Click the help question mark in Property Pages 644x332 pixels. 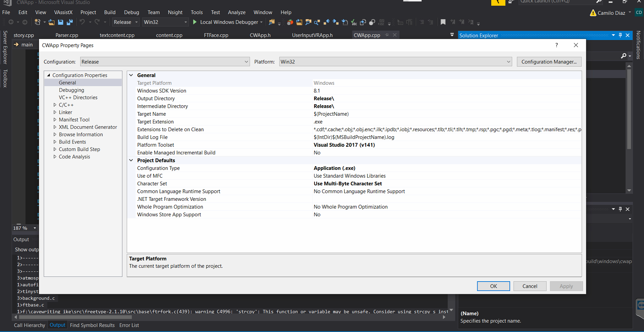coord(556,45)
